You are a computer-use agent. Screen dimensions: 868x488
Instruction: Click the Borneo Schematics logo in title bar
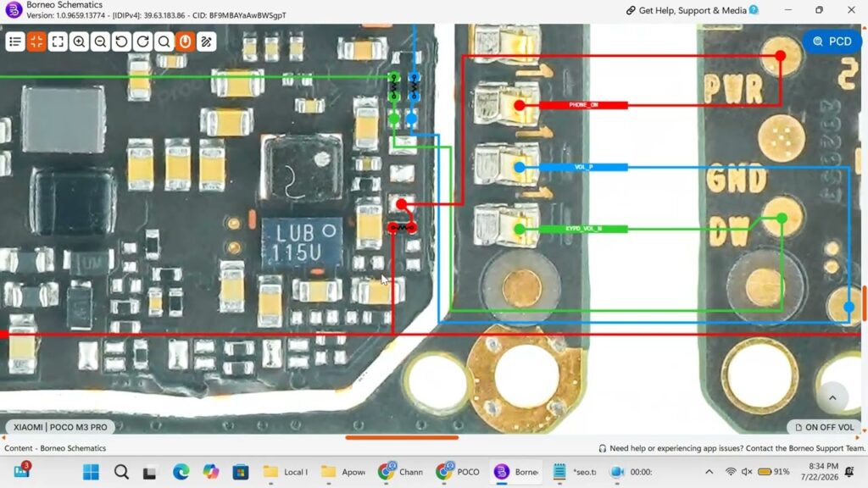[x=14, y=10]
